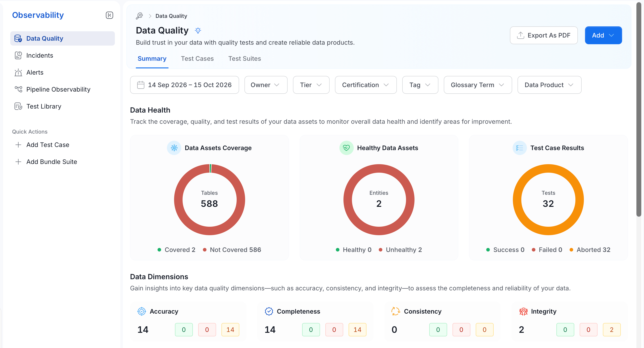644x348 pixels.
Task: Click the Consistency cycle icon
Action: (396, 311)
